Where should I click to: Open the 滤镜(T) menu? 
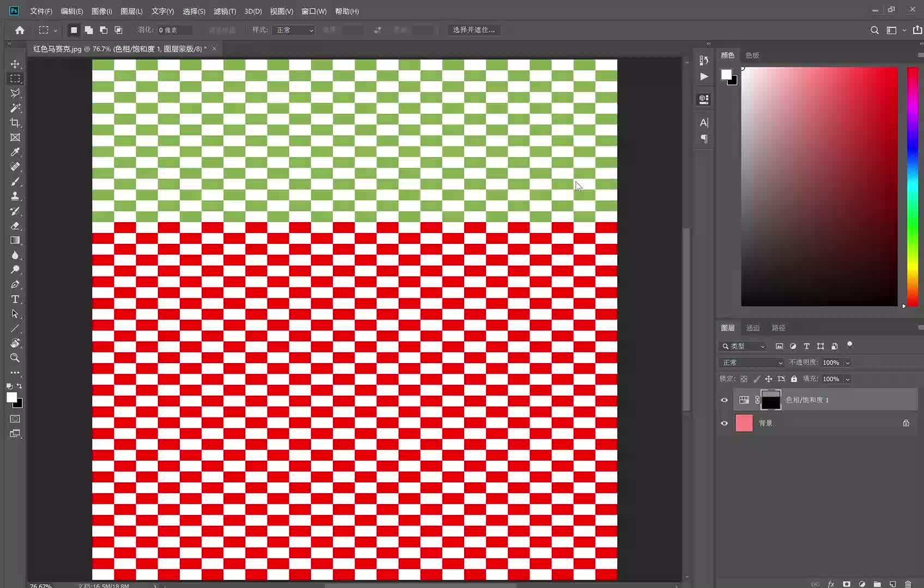[x=224, y=11]
